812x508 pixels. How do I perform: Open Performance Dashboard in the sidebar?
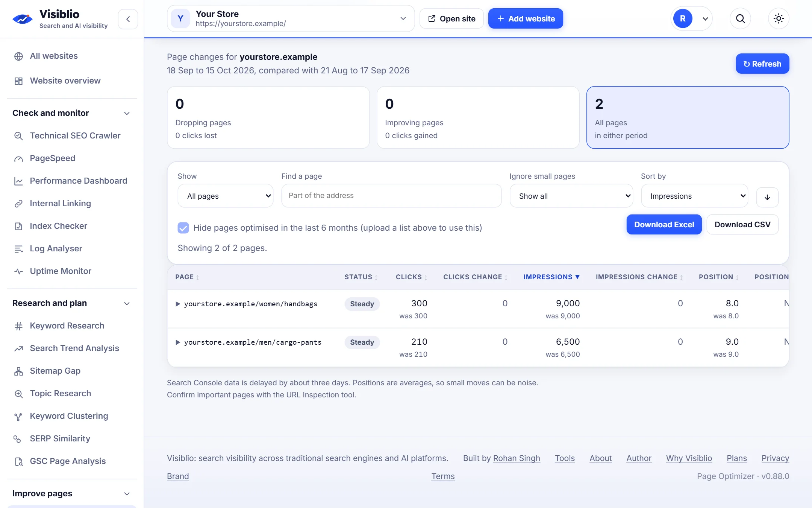[x=71, y=181]
